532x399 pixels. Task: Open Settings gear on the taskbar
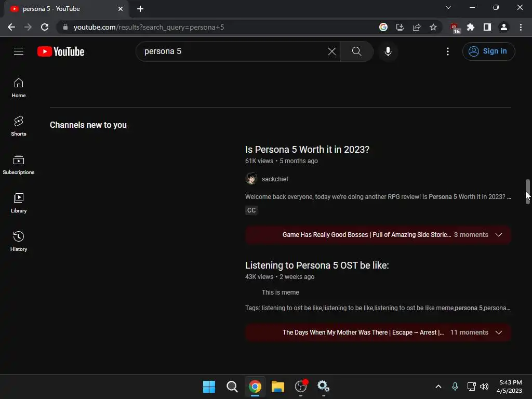pyautogui.click(x=323, y=387)
